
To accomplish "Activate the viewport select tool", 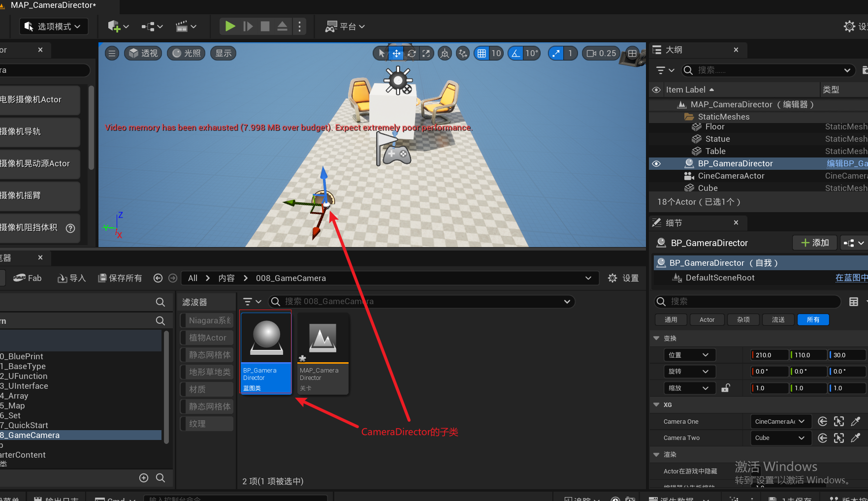I will click(381, 53).
